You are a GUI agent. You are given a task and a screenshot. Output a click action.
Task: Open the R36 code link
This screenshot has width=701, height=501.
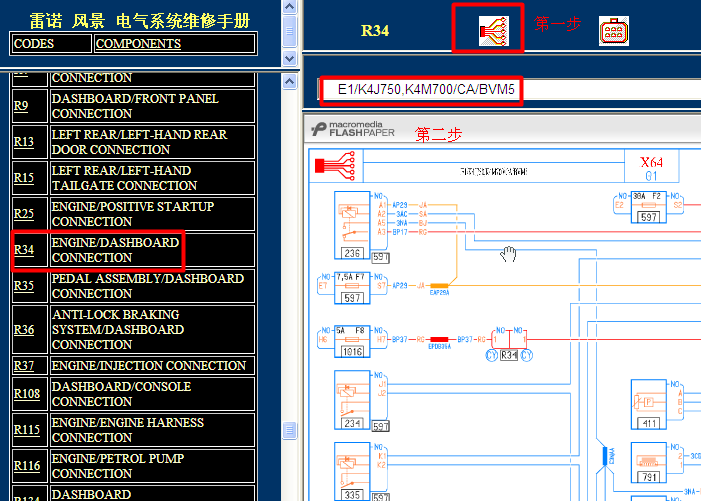pos(24,330)
